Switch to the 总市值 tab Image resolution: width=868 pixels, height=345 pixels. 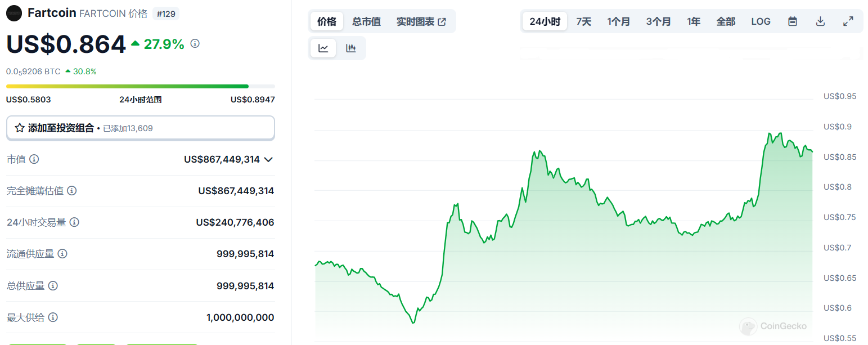pyautogui.click(x=366, y=21)
